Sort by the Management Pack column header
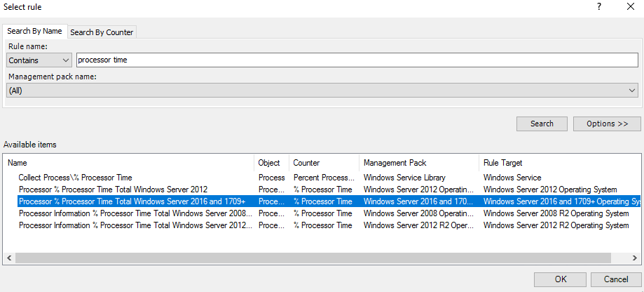Screen dimensions: 644x292 coord(419,163)
